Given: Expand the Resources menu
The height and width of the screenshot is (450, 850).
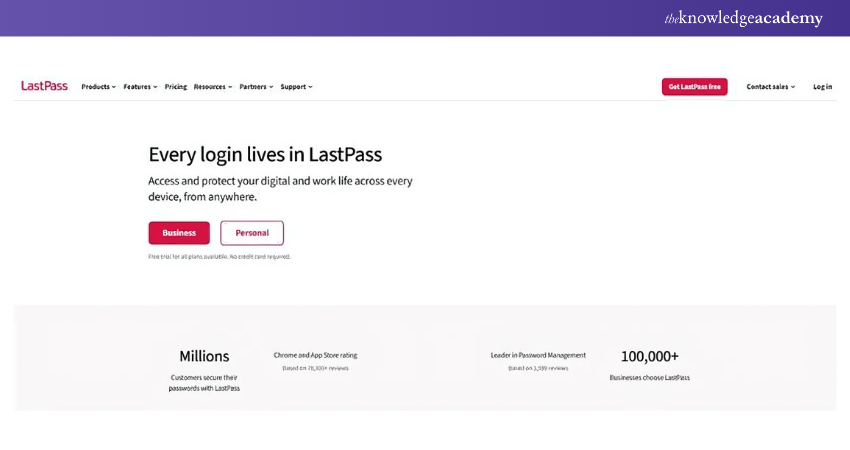Looking at the screenshot, I should (212, 87).
